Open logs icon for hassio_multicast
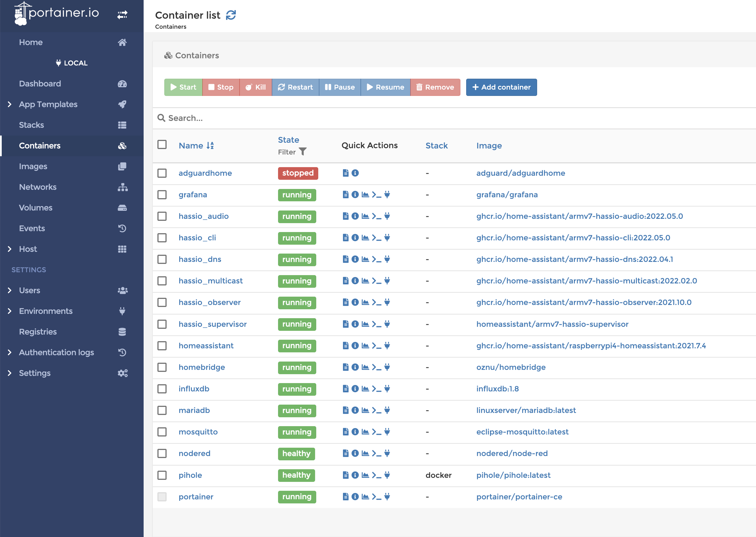The image size is (756, 537). (346, 281)
